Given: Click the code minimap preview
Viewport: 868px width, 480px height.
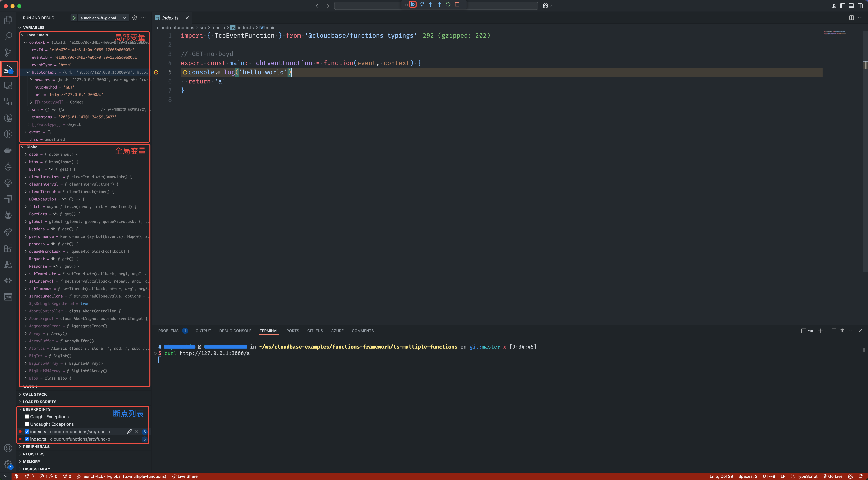Looking at the screenshot, I should pyautogui.click(x=835, y=33).
